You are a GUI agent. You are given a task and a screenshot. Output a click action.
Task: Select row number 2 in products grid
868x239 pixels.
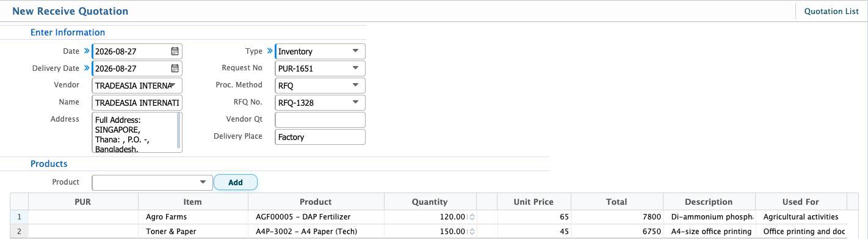pyautogui.click(x=20, y=232)
